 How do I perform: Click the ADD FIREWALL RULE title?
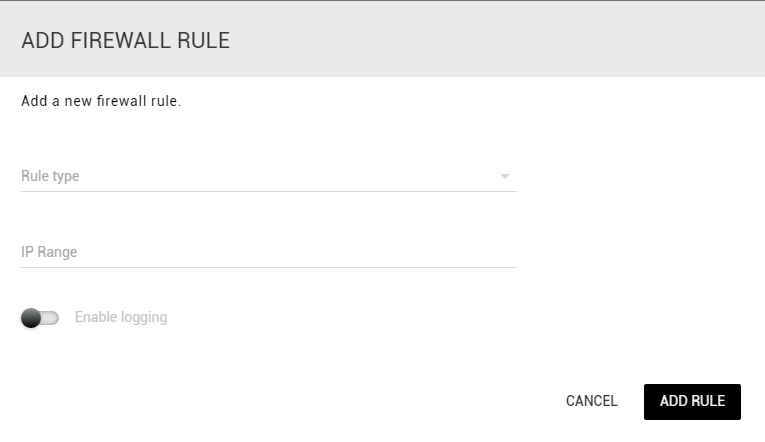click(125, 40)
